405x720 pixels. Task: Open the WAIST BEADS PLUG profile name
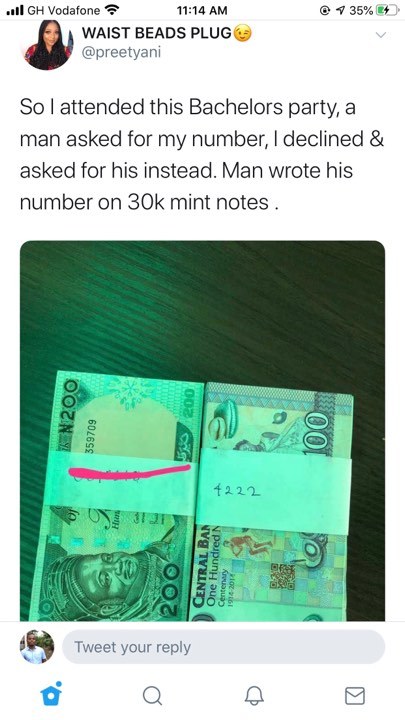click(x=157, y=34)
